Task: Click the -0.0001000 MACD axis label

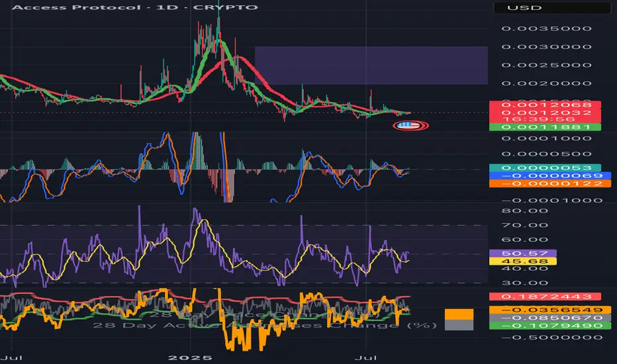Action: tap(552, 201)
